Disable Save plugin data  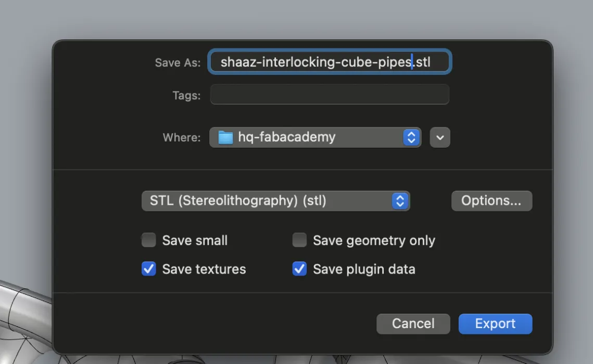pos(299,269)
